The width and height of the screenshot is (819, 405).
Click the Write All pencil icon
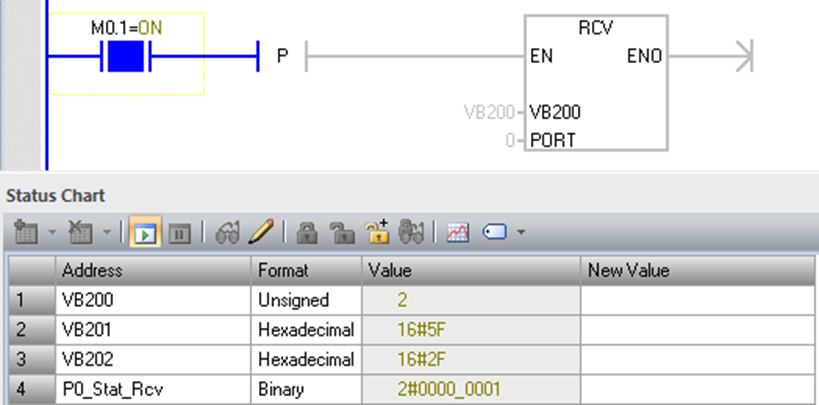(261, 232)
